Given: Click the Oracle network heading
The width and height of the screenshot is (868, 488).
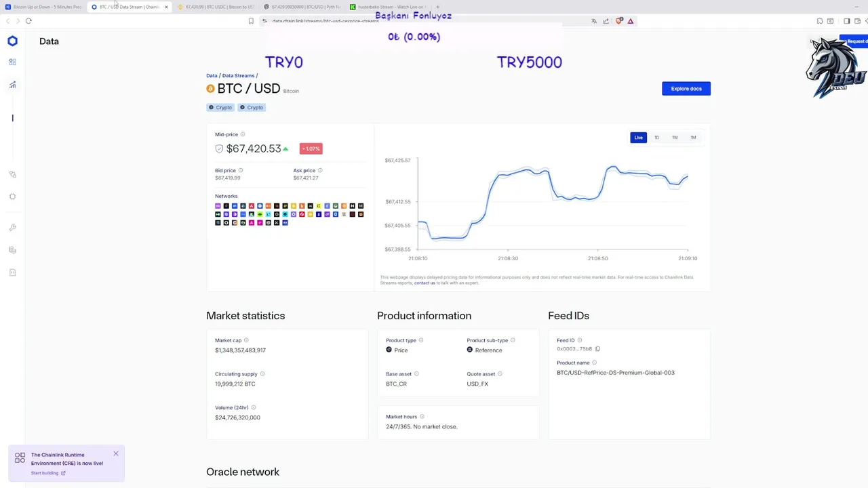Looking at the screenshot, I should click(x=243, y=472).
